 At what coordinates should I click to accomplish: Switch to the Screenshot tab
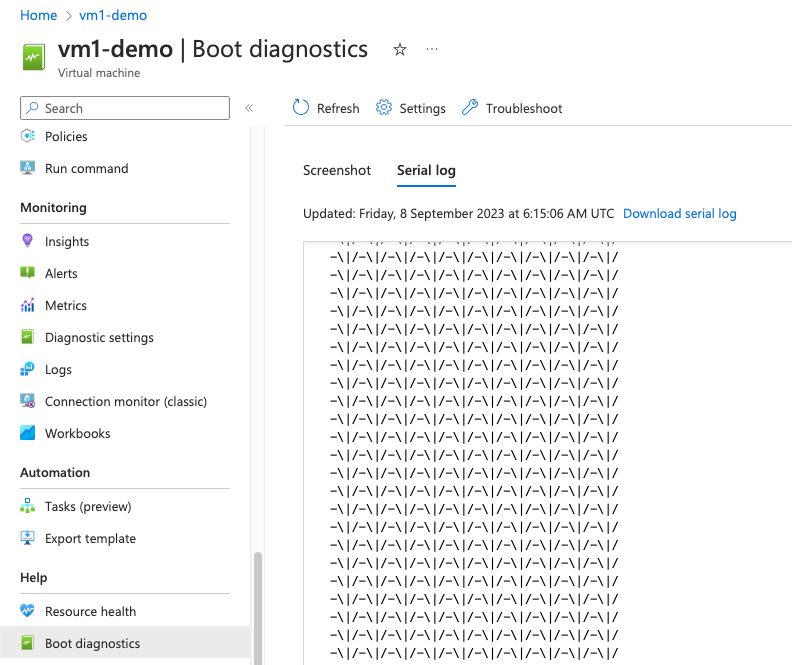click(337, 171)
